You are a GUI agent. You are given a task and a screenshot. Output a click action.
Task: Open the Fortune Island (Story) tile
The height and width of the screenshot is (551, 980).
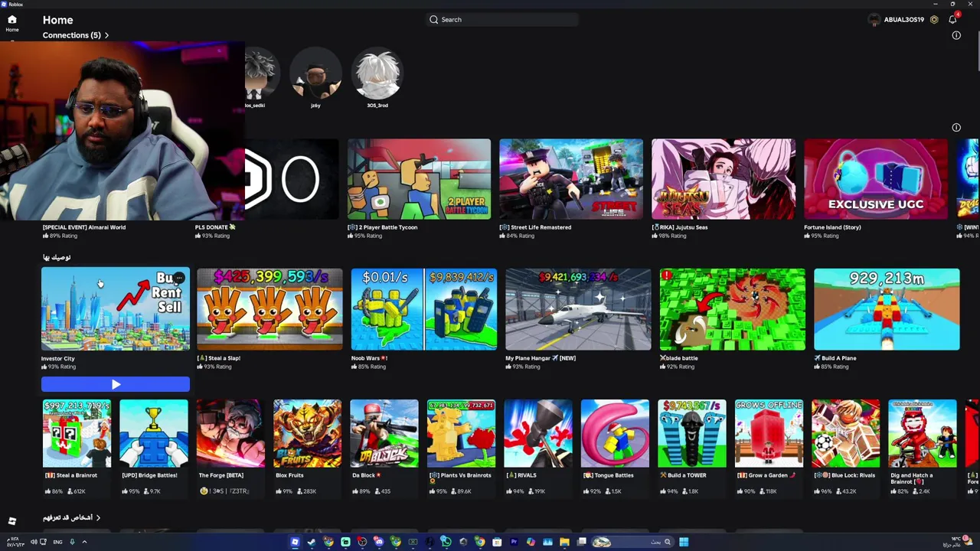pyautogui.click(x=876, y=179)
